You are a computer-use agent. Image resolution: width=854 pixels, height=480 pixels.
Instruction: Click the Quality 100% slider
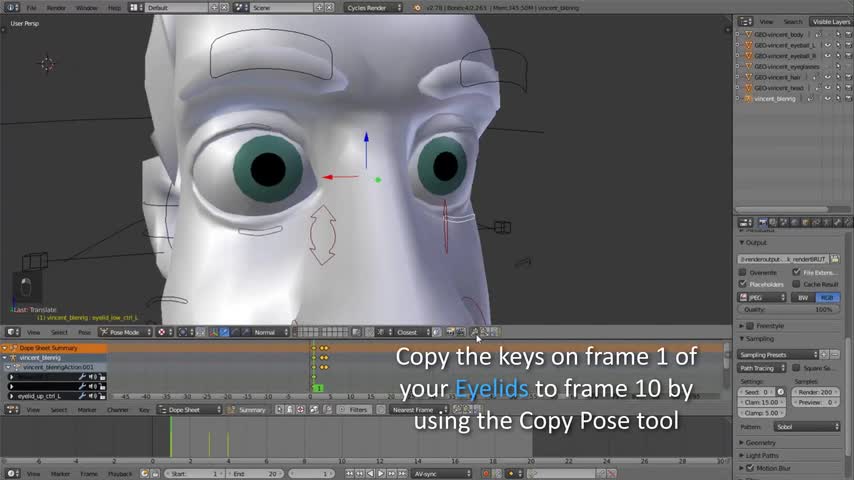tap(789, 309)
